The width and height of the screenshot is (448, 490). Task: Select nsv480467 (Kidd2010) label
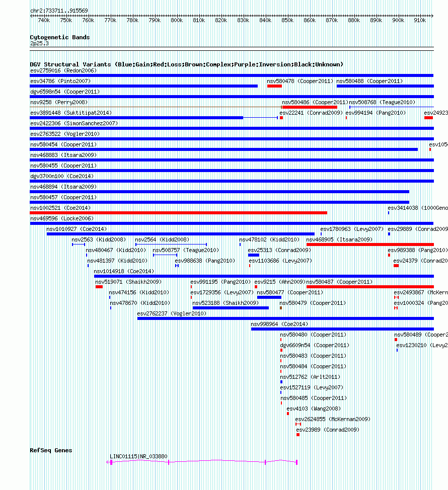point(116,251)
